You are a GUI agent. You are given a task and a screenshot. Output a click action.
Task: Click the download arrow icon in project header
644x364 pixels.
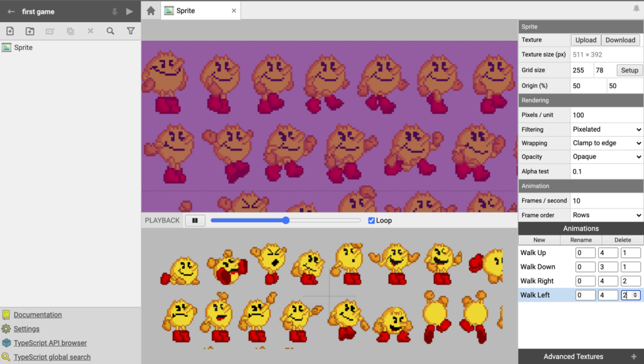114,11
